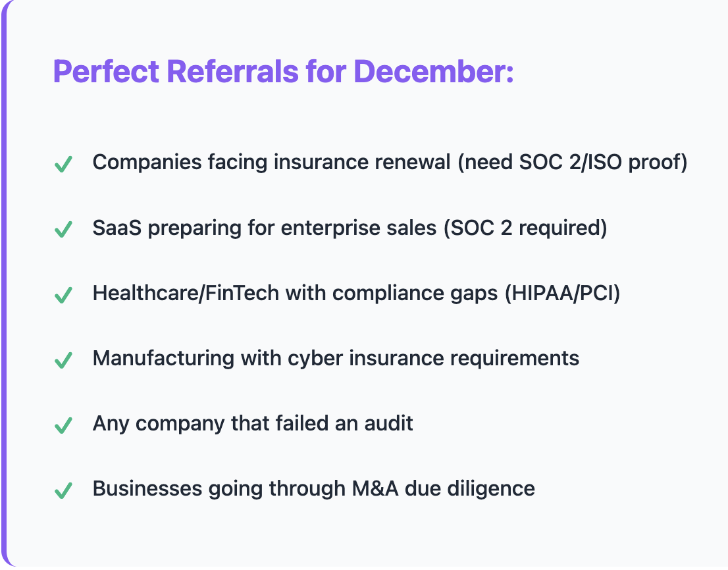Click the Healthcare/FinTech with compliance gaps line
Screen dimensions: 728x570
point(356,294)
